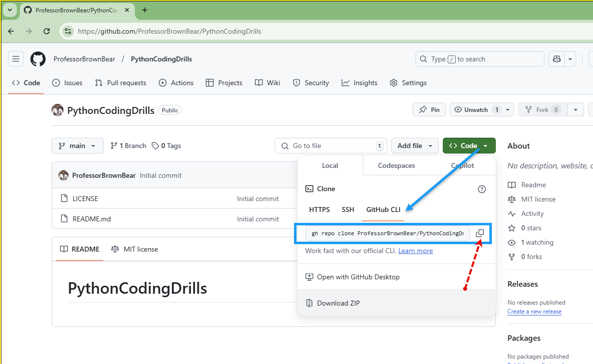This screenshot has width=593, height=364.
Task: Click the Fork button
Action: click(x=542, y=110)
